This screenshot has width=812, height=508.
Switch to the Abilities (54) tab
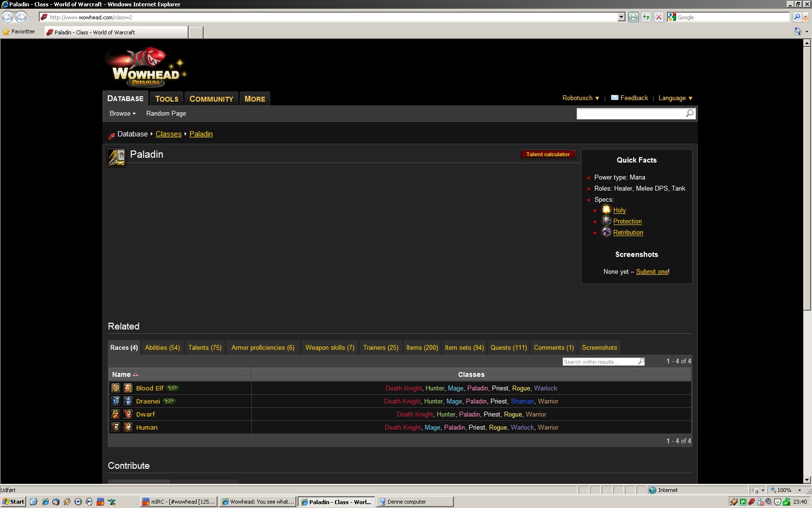point(162,347)
